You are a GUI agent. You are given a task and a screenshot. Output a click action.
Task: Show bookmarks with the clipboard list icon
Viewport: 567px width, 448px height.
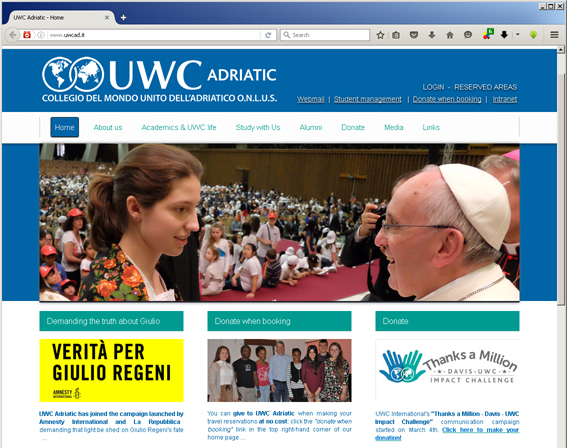(x=396, y=35)
